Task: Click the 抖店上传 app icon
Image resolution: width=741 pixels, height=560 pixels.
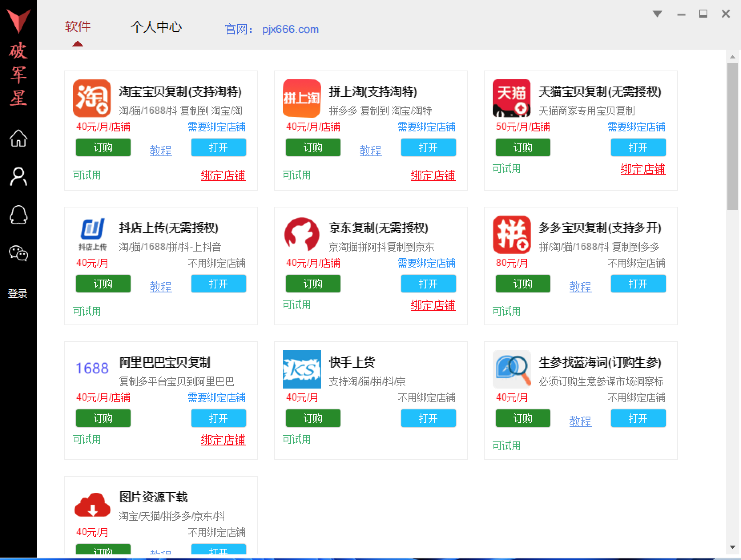Action: (x=93, y=234)
